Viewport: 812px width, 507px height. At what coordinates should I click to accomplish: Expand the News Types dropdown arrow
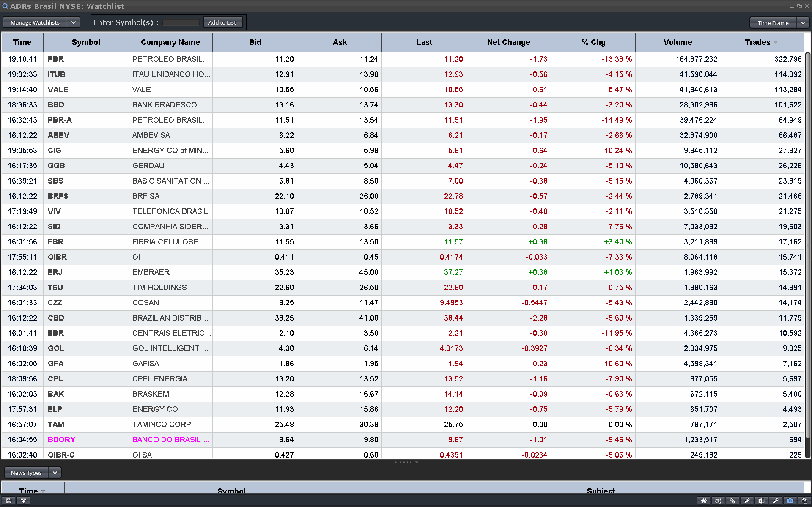(x=55, y=473)
